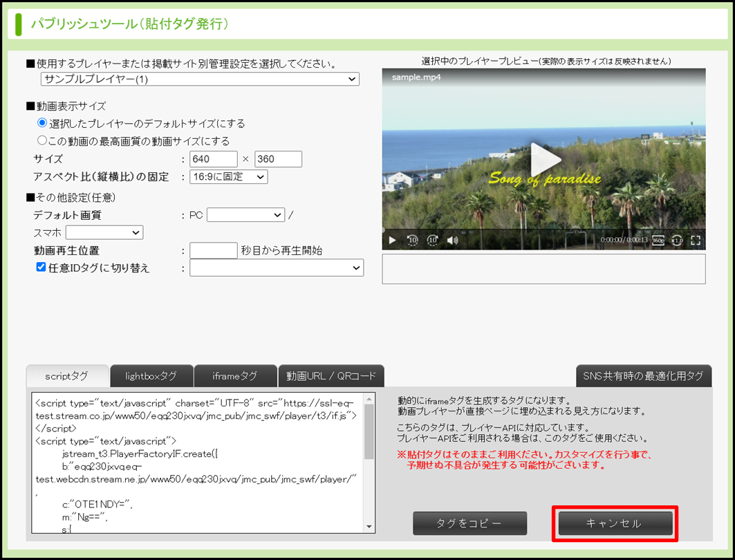Screen dimensions: 735x560
Task: Open the 16:9に固定 aspect ratio dropdown
Action: (229, 177)
